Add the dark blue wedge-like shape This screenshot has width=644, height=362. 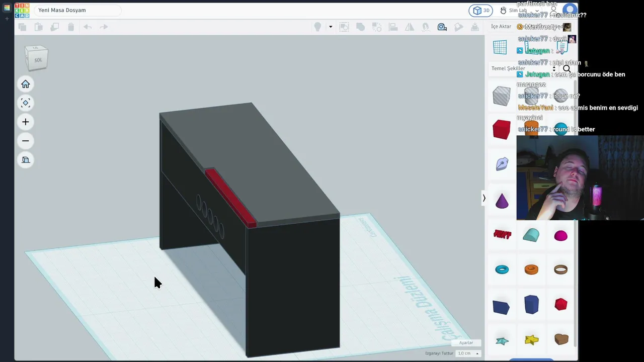point(501,307)
